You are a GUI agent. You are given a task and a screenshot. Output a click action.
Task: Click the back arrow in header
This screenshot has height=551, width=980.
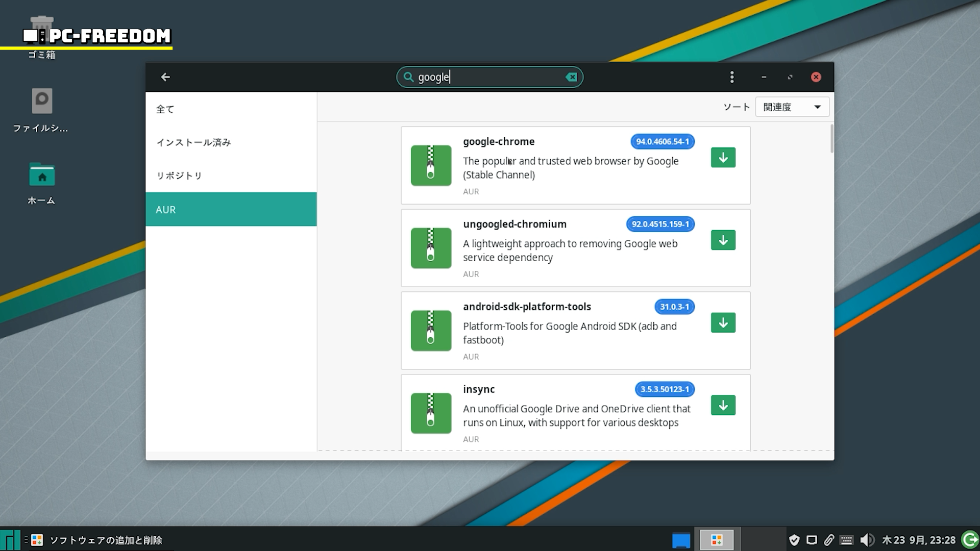165,77
